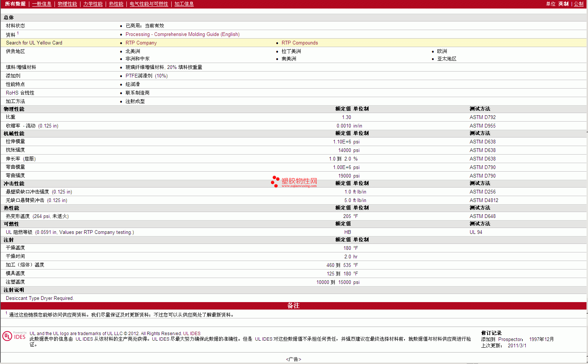Open RTP Compounds yellow card link
Viewport: 588px width, 364px height.
click(x=300, y=43)
